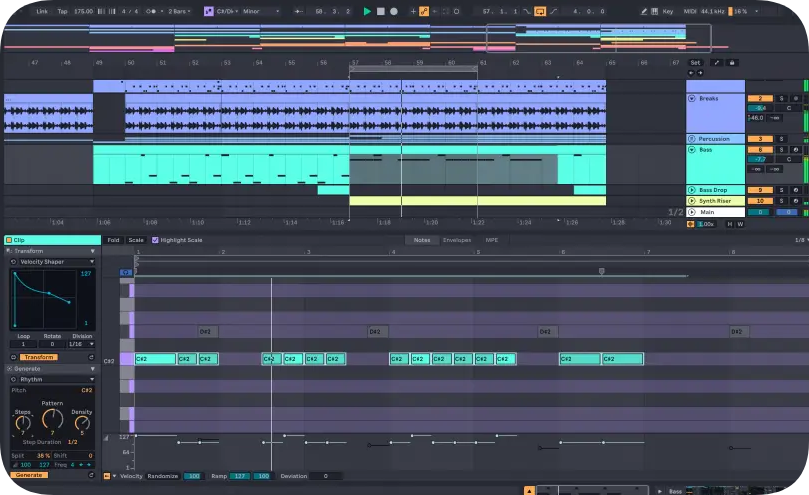Toggle the Follow playback icon
The height and width of the screenshot is (495, 809).
pos(298,11)
